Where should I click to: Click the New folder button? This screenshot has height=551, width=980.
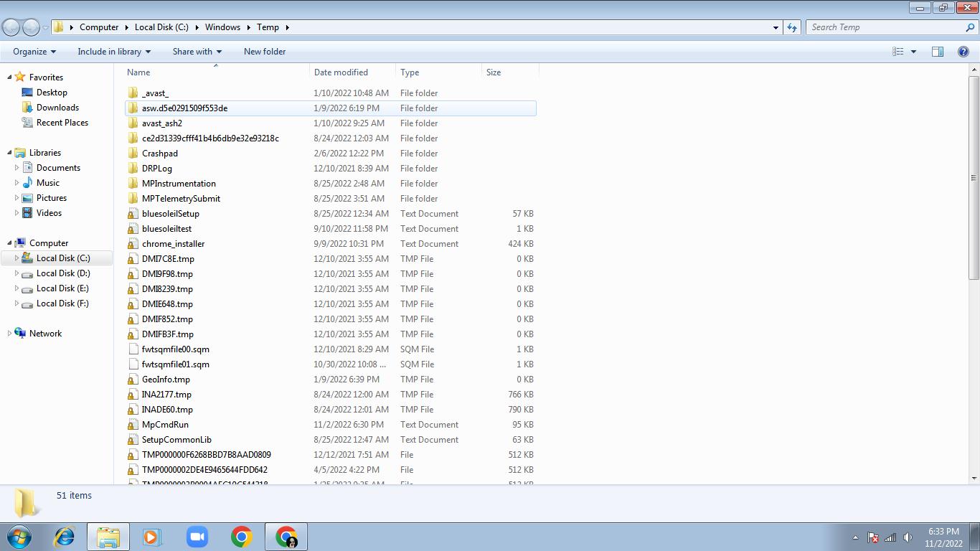coord(265,52)
